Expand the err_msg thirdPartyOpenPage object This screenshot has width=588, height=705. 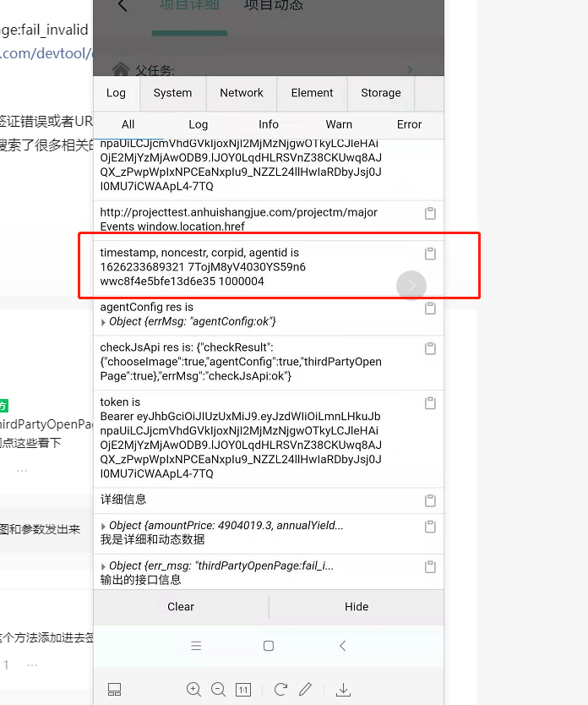[103, 566]
